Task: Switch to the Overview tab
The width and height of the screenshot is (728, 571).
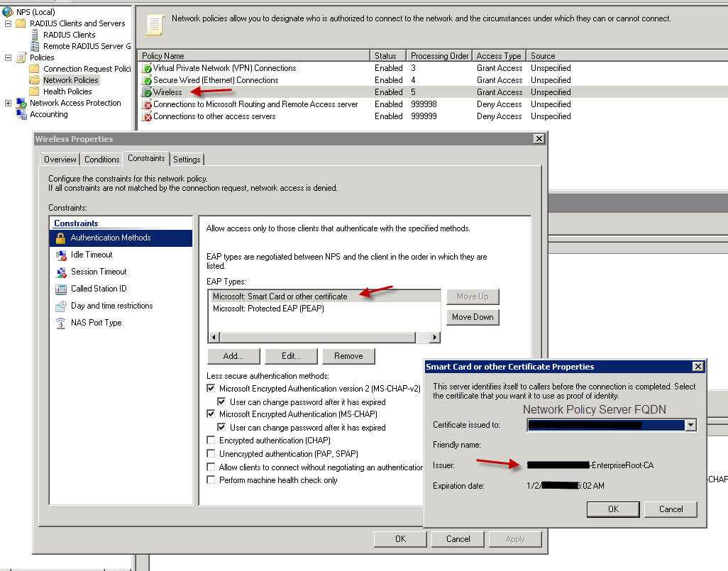Action: (60, 159)
